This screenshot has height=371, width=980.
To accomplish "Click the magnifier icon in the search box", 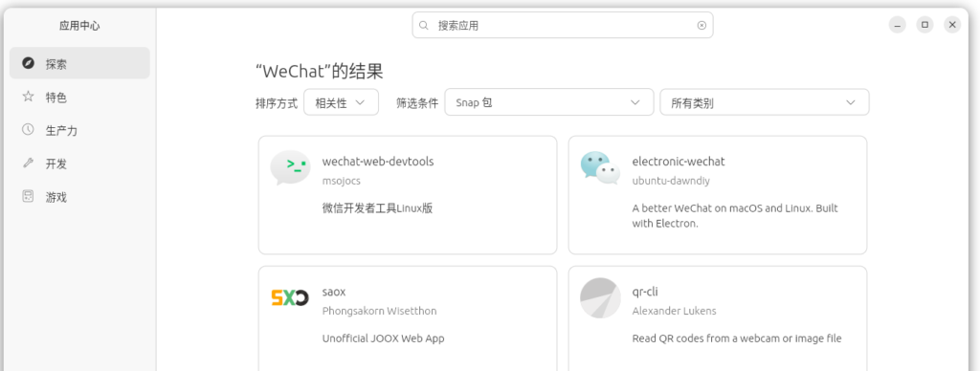I will (424, 26).
